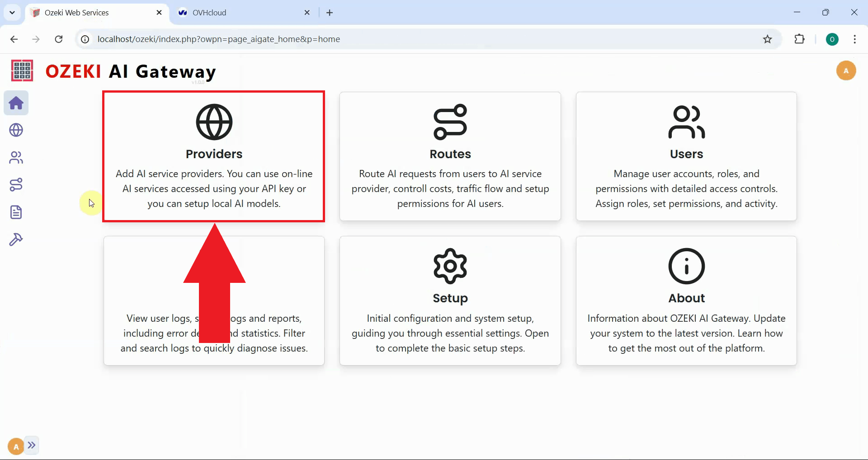This screenshot has width=868, height=460.
Task: Select the Routes icon in the sidebar
Action: [x=16, y=184]
